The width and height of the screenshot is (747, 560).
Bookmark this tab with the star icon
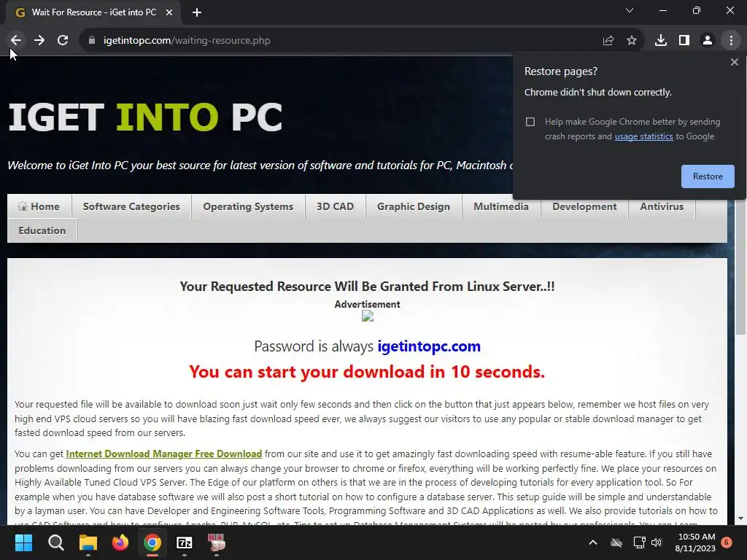(x=632, y=41)
